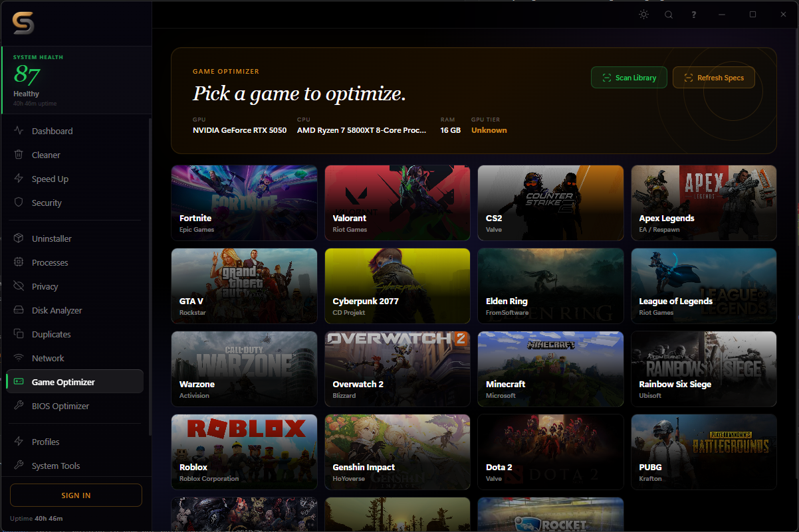Image resolution: width=799 pixels, height=532 pixels.
Task: Click the "AMD Ryzen 7 5800XT" CPU text
Action: (362, 130)
